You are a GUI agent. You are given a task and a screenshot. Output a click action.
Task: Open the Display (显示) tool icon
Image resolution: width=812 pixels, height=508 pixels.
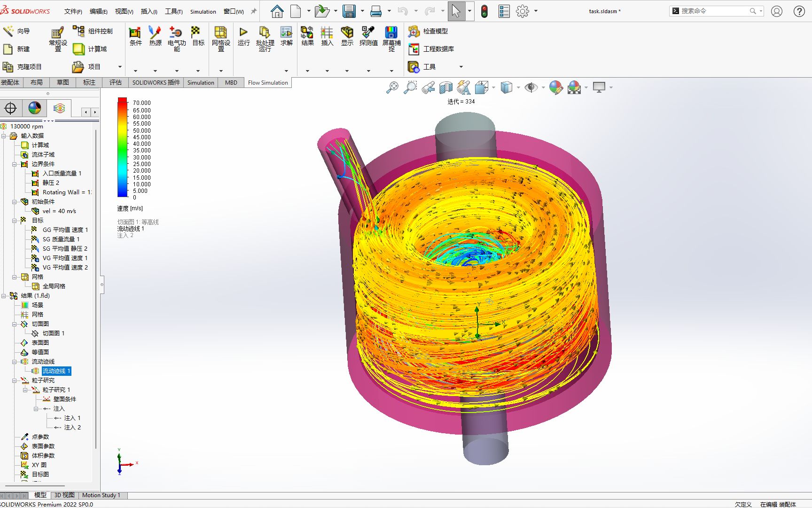[347, 36]
